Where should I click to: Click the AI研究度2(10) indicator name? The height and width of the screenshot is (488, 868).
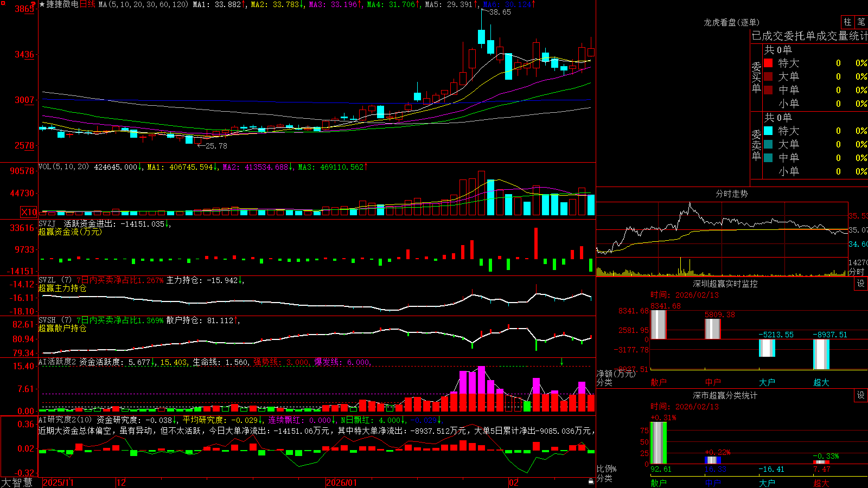point(65,420)
